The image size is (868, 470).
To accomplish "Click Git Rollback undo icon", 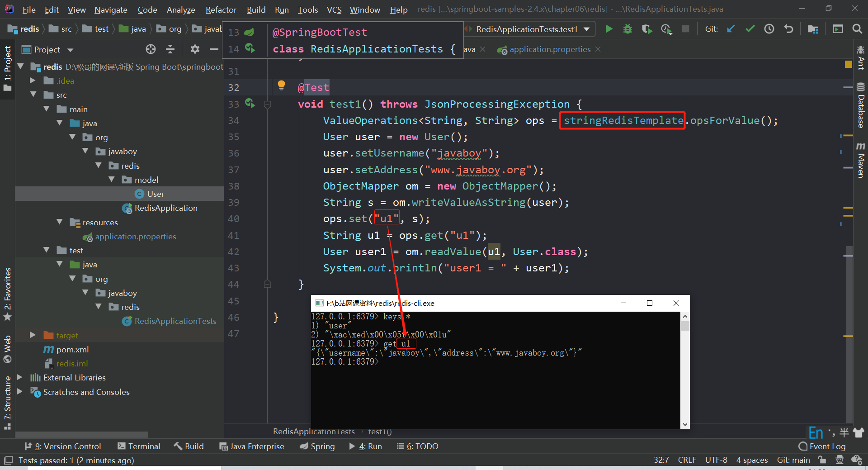I will click(x=788, y=29).
